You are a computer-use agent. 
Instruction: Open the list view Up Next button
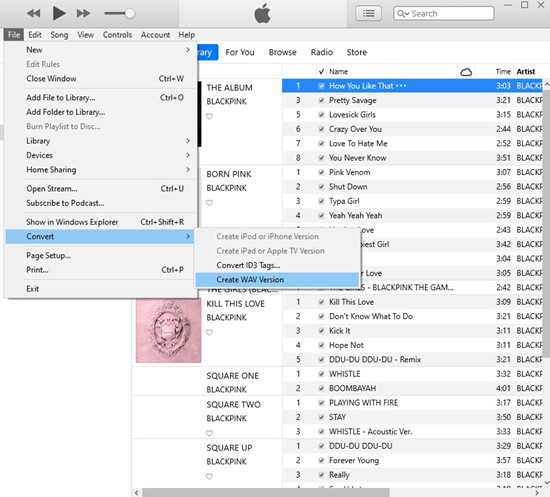point(368,14)
